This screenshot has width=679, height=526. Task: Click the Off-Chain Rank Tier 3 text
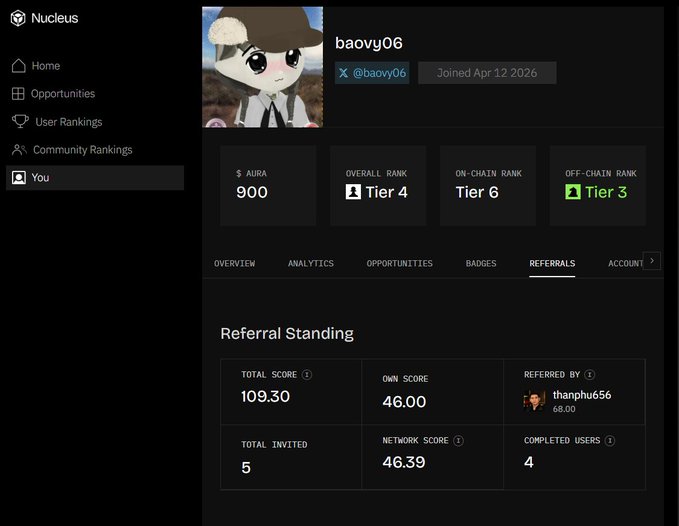click(x=606, y=192)
